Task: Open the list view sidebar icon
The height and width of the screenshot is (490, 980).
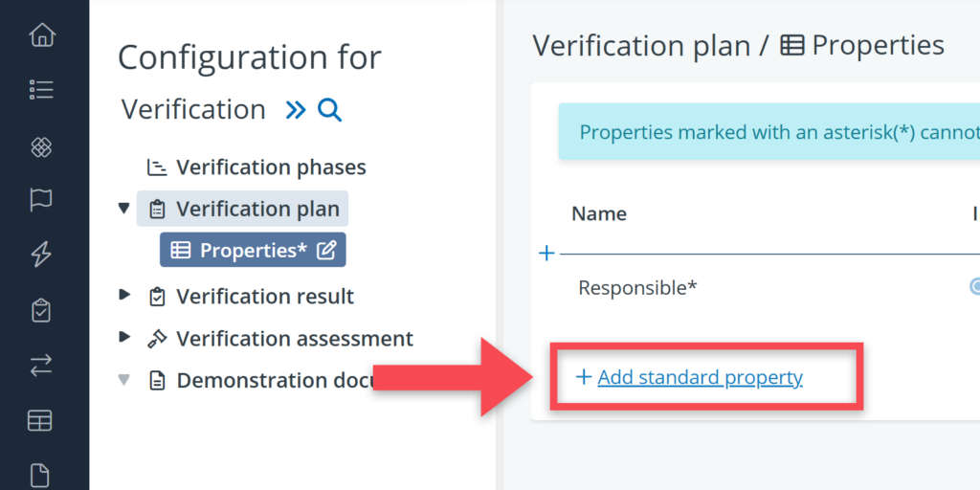Action: pyautogui.click(x=41, y=90)
